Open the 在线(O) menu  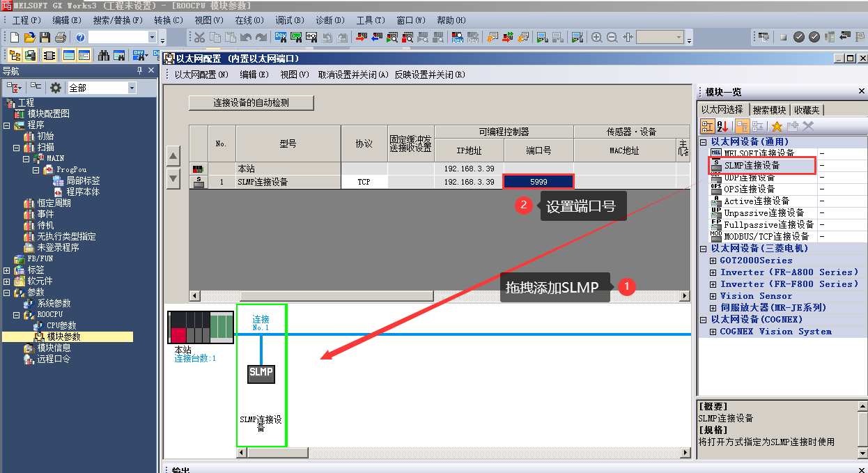pyautogui.click(x=249, y=20)
